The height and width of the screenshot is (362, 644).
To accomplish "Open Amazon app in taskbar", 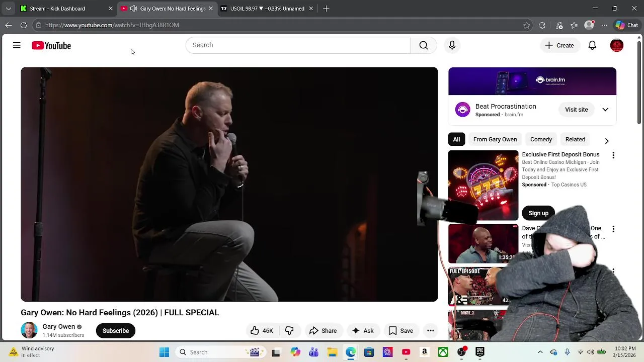I will [425, 352].
